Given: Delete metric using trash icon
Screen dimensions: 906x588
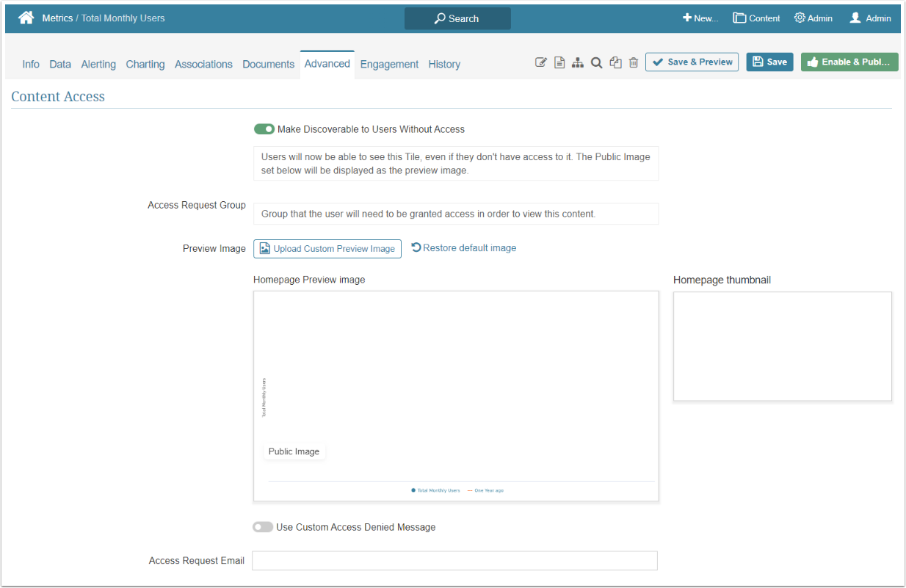Looking at the screenshot, I should point(634,63).
